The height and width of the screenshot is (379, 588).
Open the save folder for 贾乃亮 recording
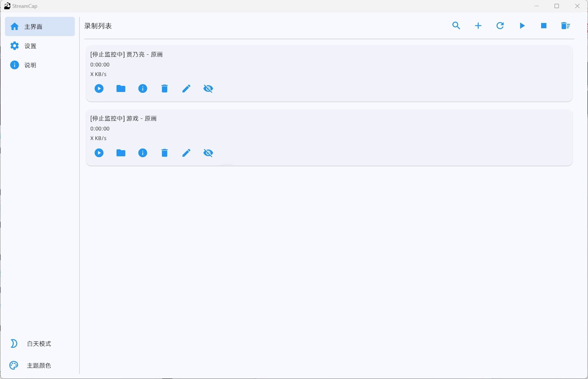121,88
